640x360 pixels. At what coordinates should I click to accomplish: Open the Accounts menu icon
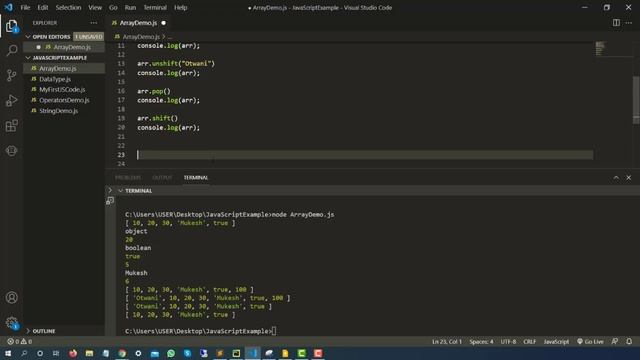pyautogui.click(x=11, y=298)
